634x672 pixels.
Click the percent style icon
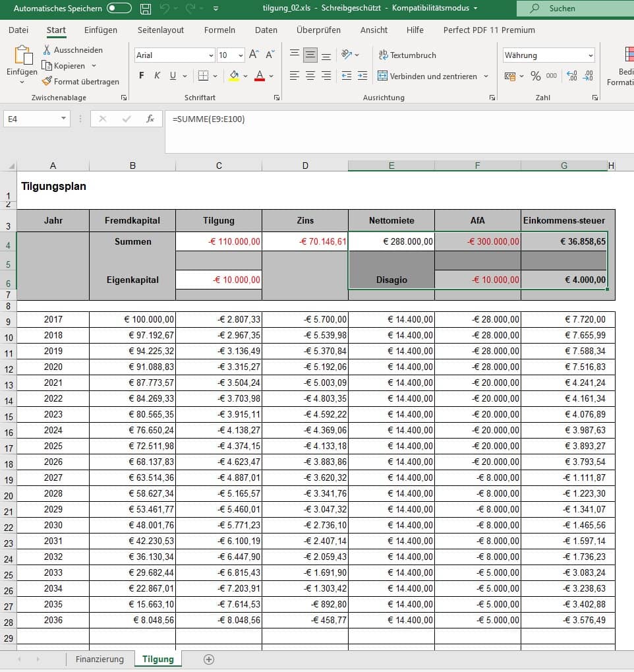(535, 76)
